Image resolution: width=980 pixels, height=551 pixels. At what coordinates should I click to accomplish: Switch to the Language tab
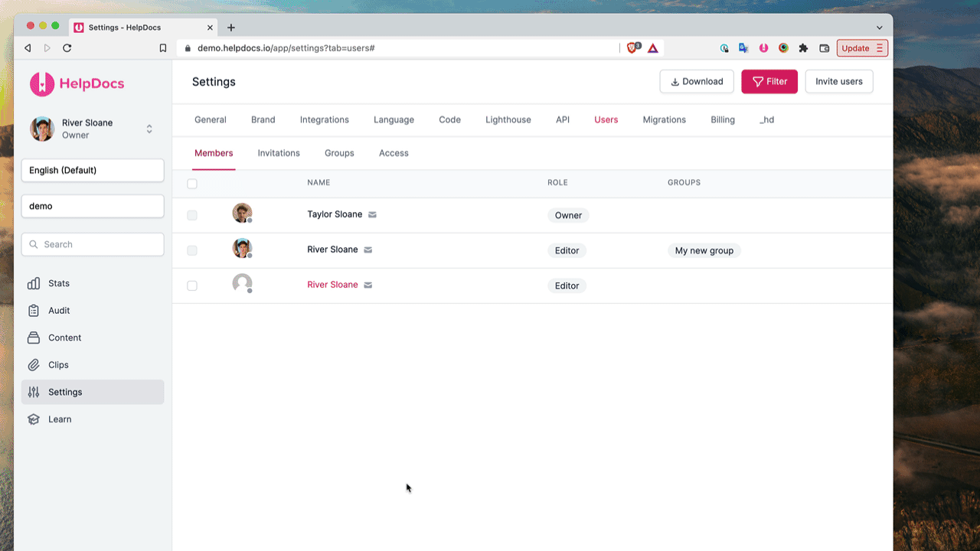(394, 120)
